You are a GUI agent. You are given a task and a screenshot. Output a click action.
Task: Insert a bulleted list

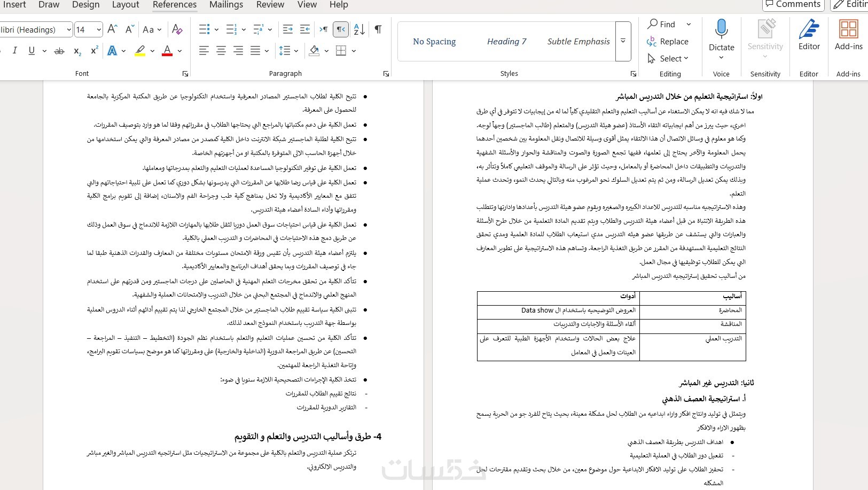204,29
